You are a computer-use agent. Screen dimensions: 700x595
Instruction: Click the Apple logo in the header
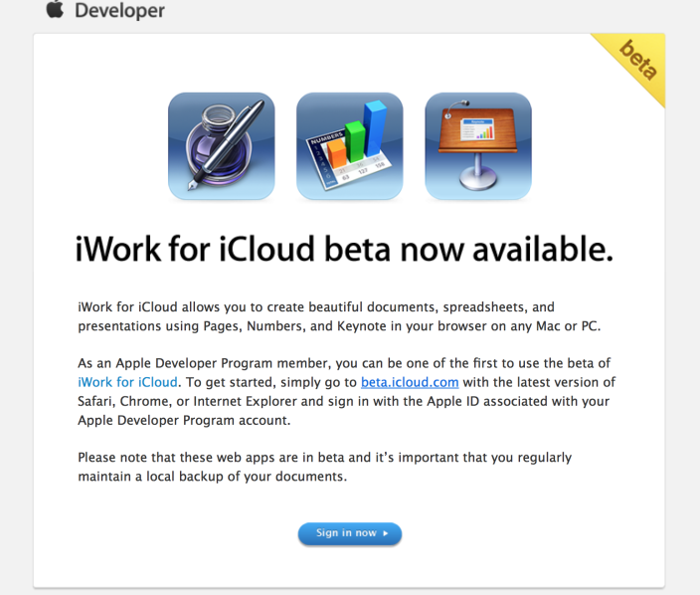pyautogui.click(x=55, y=9)
